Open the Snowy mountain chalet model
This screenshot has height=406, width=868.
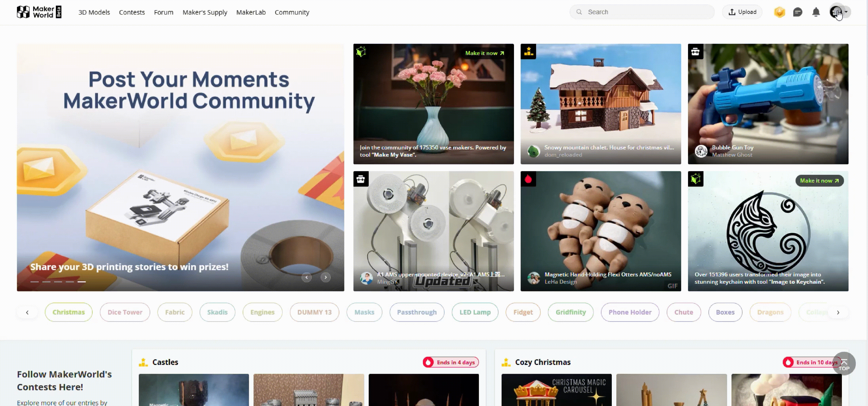coord(601,104)
